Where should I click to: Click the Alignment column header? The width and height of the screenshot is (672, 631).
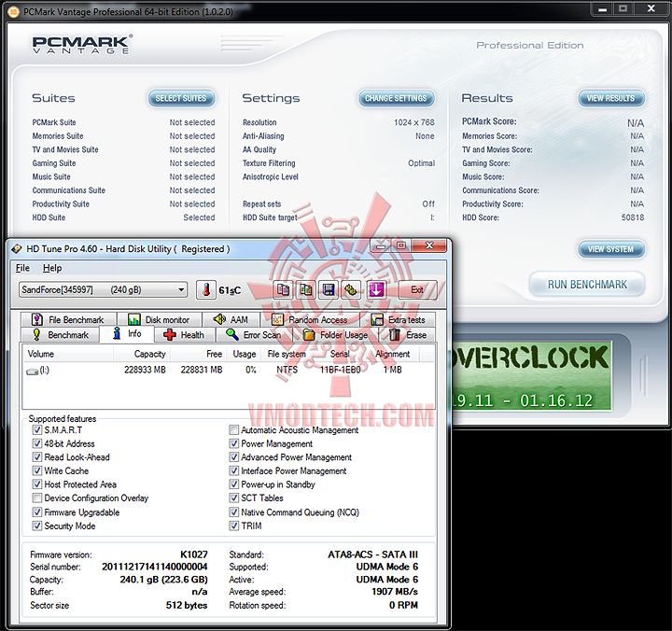pyautogui.click(x=393, y=354)
